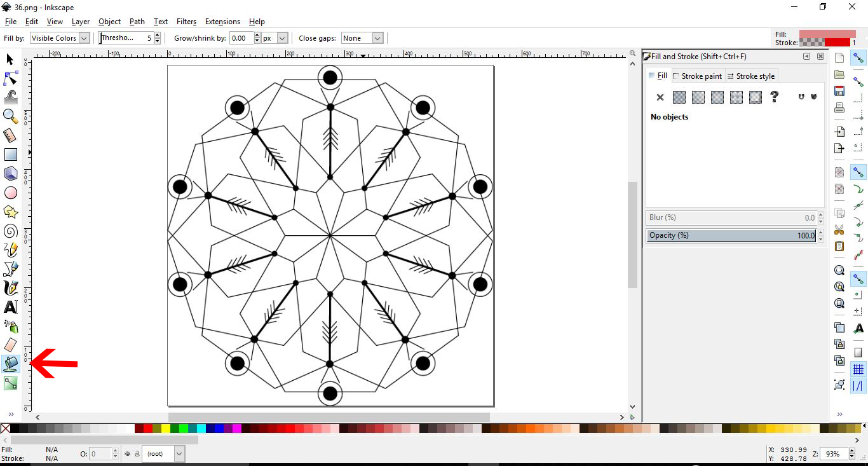Select the Spray tool
The image size is (868, 466).
[10, 326]
